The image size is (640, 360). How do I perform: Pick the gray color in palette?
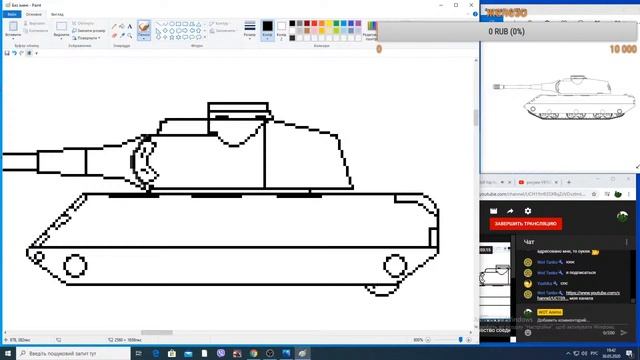[x=300, y=24]
